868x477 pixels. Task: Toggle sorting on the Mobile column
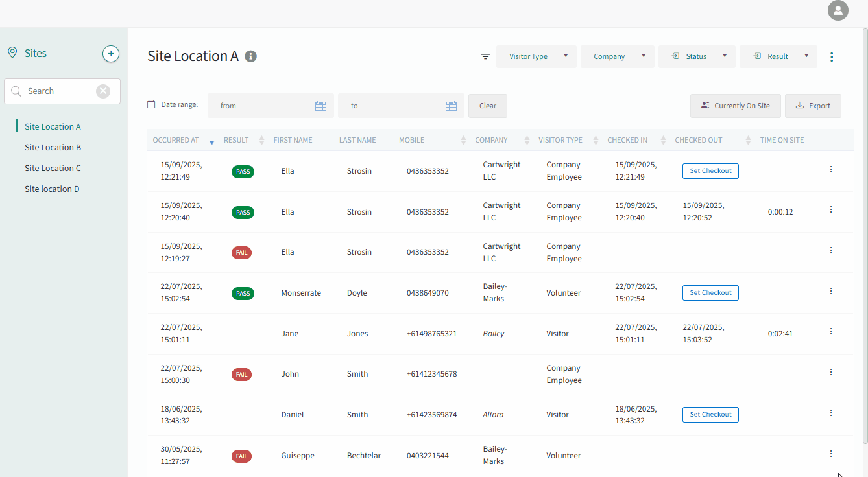[x=463, y=140]
